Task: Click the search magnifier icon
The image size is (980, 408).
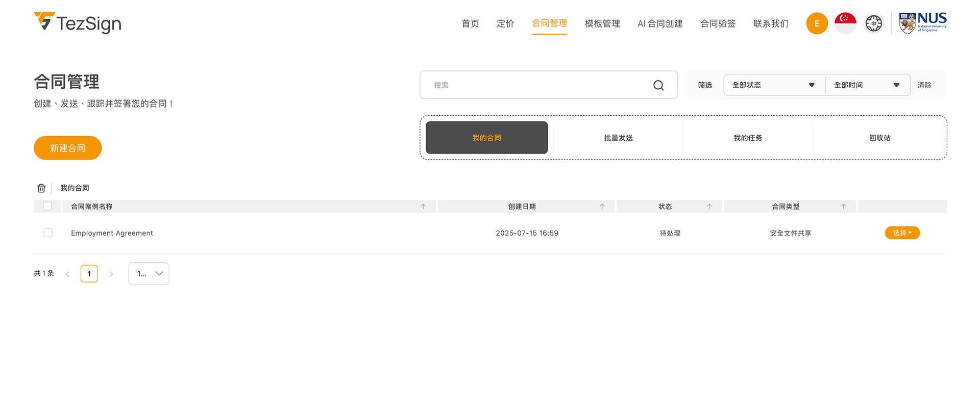Action: point(658,85)
